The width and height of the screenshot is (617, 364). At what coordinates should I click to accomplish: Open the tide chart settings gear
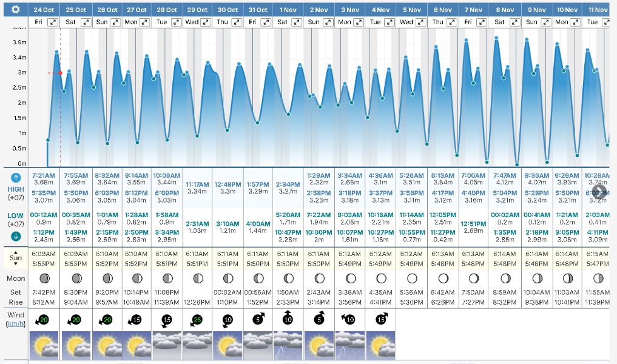coord(15,10)
